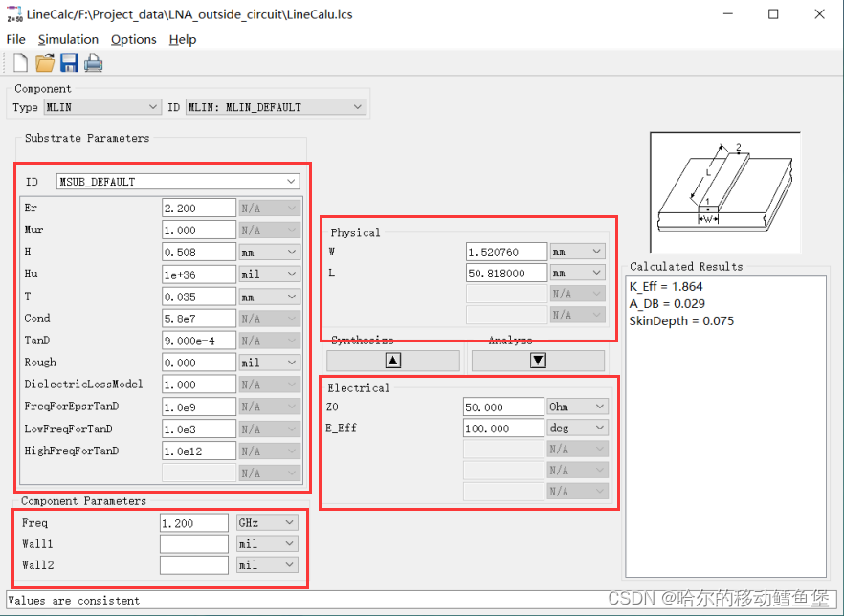Viewport: 844px width, 616px height.
Task: Change the H unit dropdown (mm)
Action: coord(269,253)
